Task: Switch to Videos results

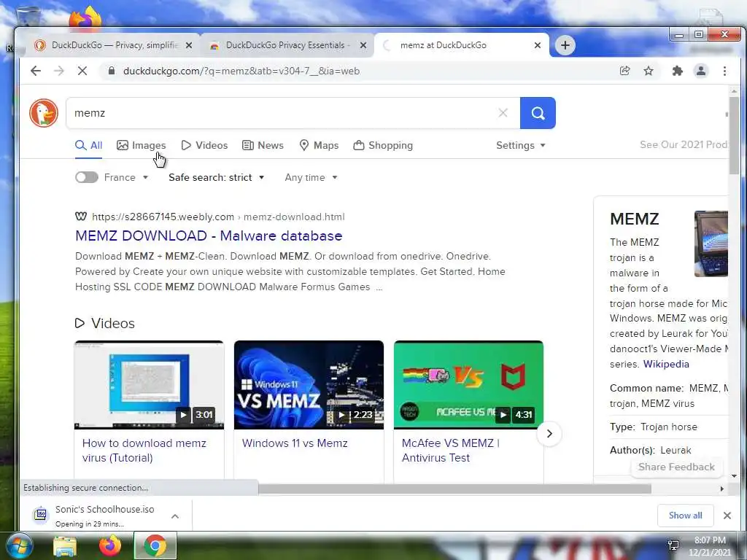Action: pos(204,145)
